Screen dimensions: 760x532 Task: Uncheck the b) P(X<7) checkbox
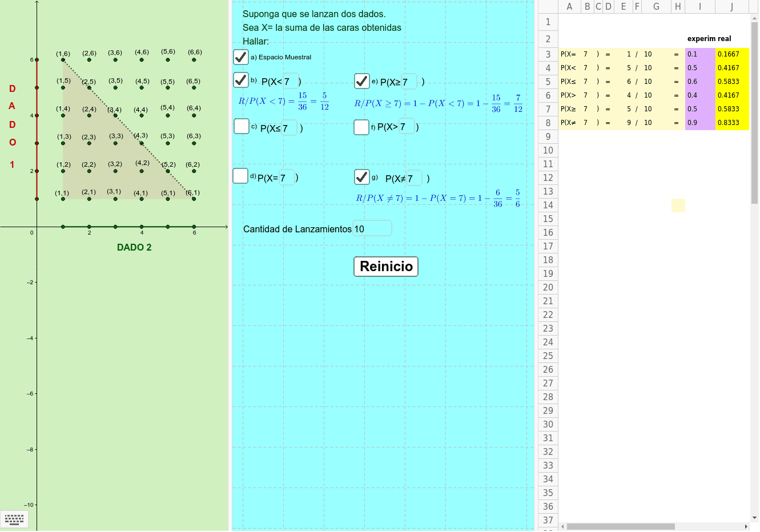pos(240,80)
